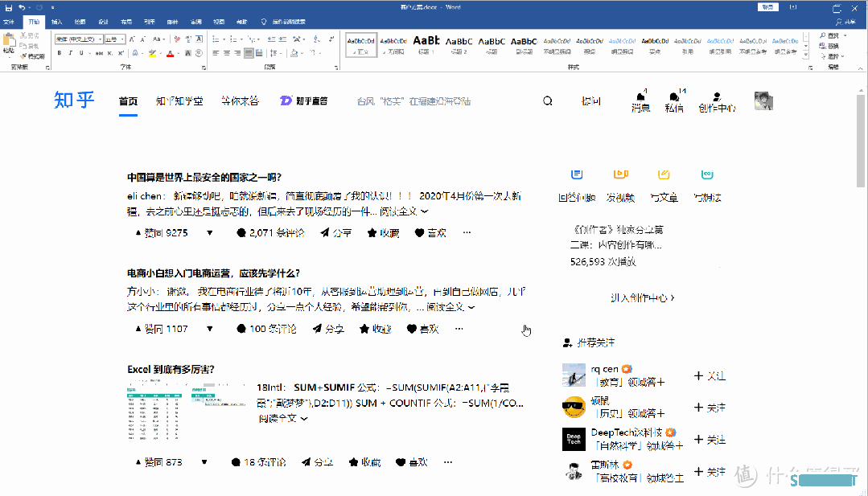868x496 pixels.
Task: Select the Format Painter brush
Action: pos(32,56)
